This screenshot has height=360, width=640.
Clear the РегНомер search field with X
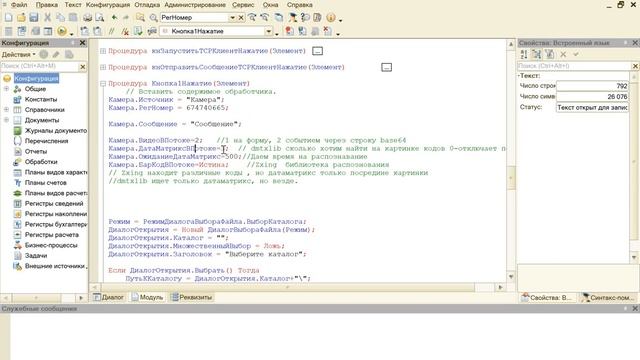click(x=241, y=18)
